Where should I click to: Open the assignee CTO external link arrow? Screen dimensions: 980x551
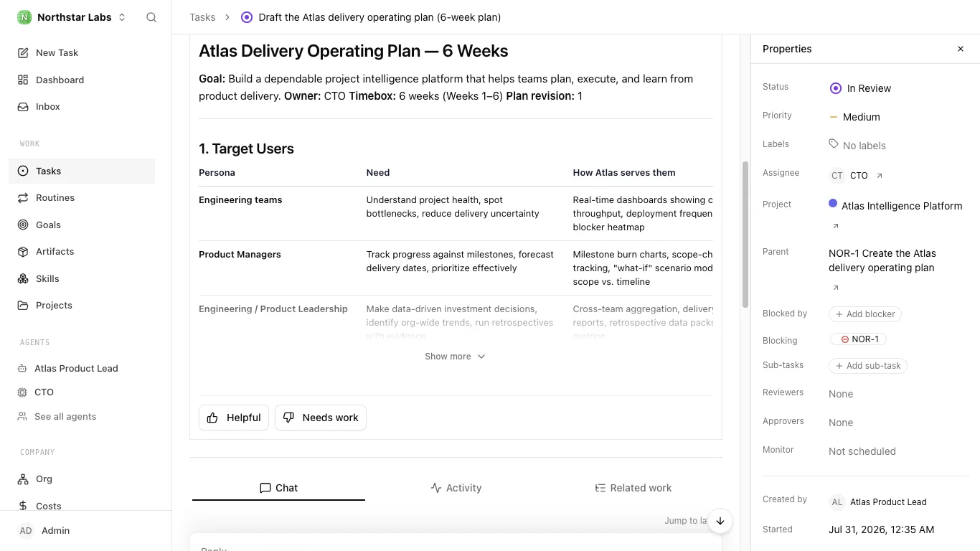[x=880, y=176]
